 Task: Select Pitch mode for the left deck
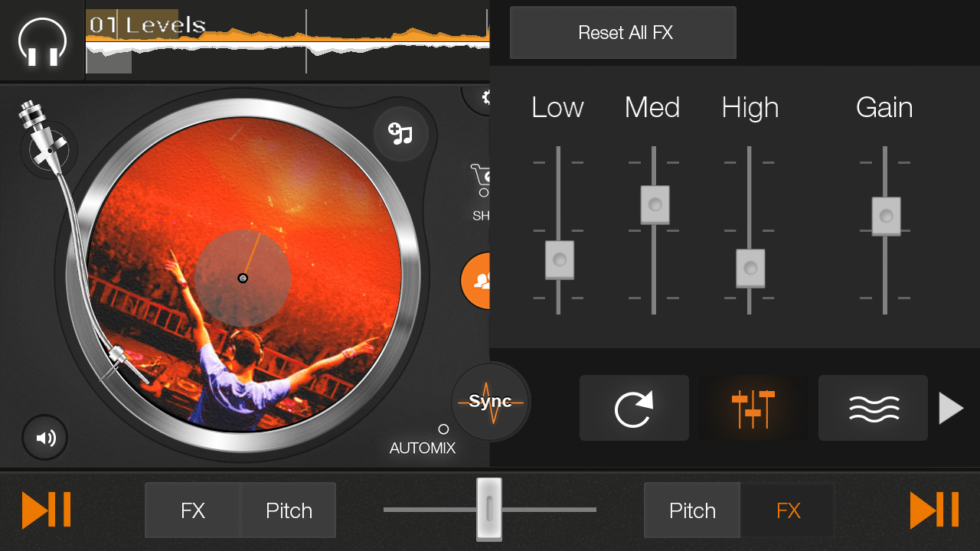coord(287,510)
